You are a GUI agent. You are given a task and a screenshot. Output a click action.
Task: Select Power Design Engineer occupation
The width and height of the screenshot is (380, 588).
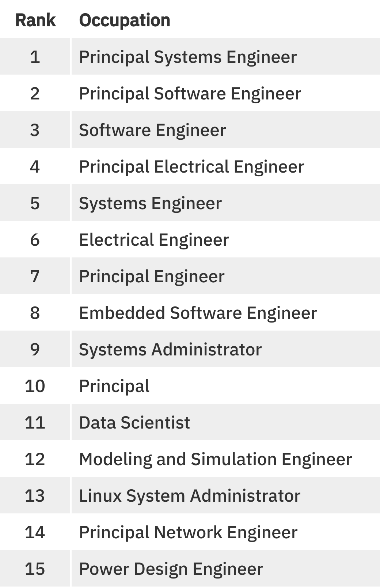click(x=171, y=569)
